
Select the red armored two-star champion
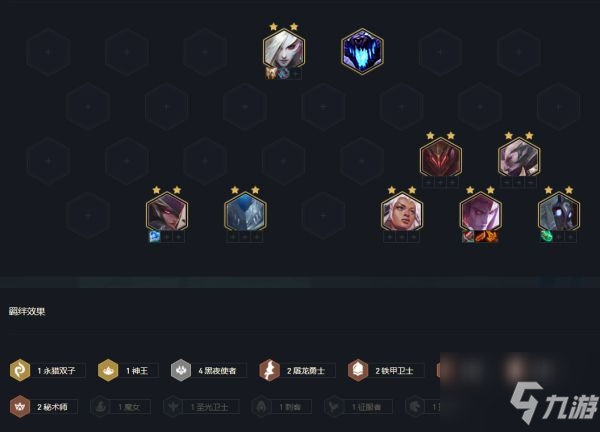(441, 159)
